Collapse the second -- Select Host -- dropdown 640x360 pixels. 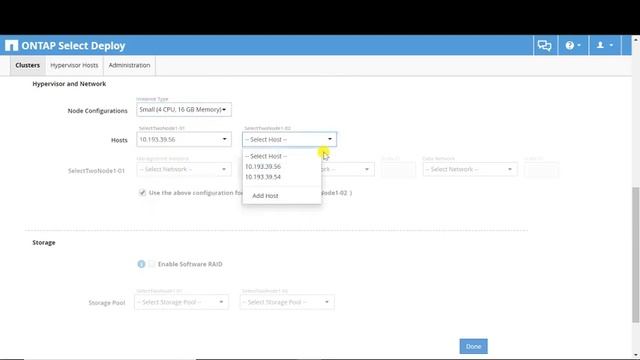(x=289, y=139)
